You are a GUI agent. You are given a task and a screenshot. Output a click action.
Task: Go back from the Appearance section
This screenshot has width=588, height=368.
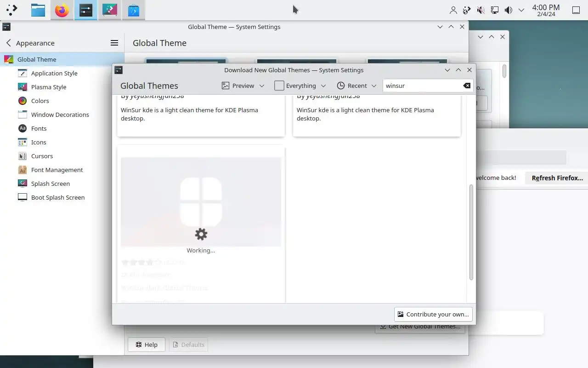coord(8,43)
